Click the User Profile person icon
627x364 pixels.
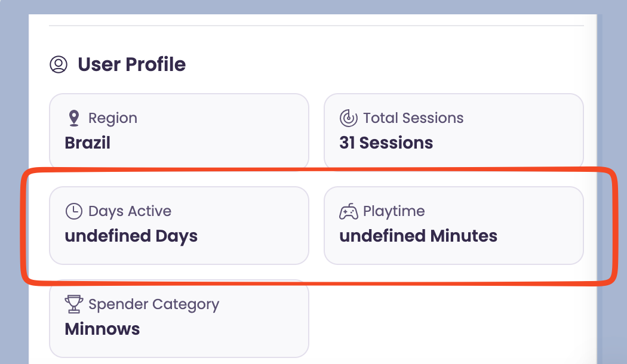[59, 64]
